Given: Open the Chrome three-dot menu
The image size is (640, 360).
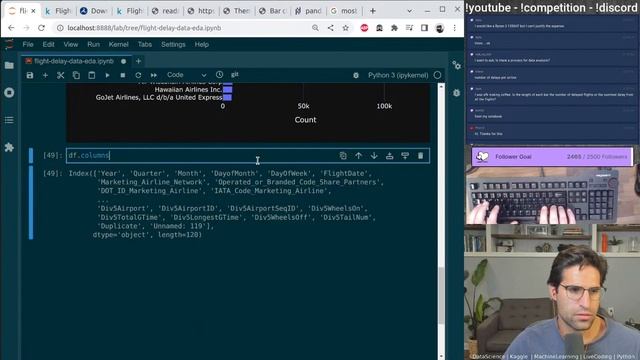Looking at the screenshot, I should coord(454,28).
